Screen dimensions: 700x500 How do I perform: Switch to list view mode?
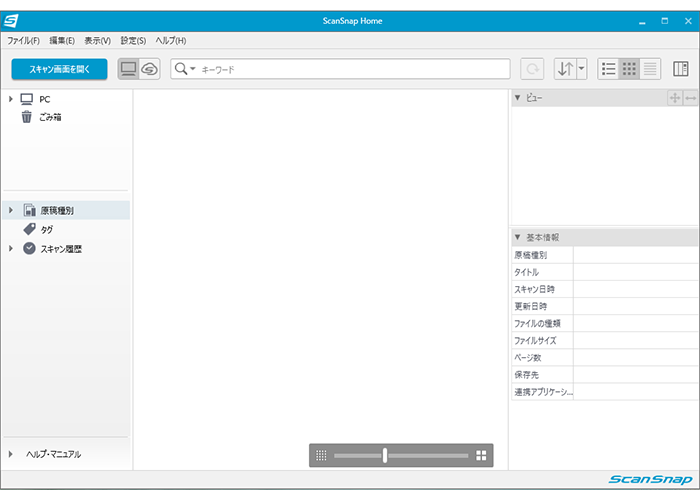click(x=609, y=69)
